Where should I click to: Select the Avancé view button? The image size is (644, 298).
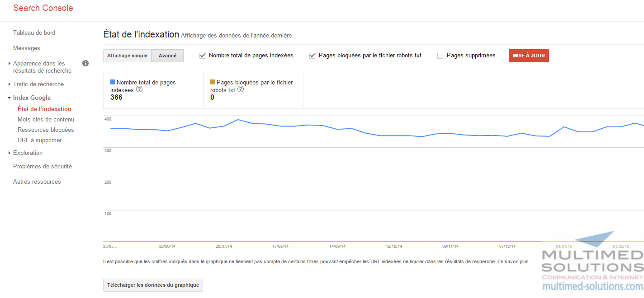(167, 56)
